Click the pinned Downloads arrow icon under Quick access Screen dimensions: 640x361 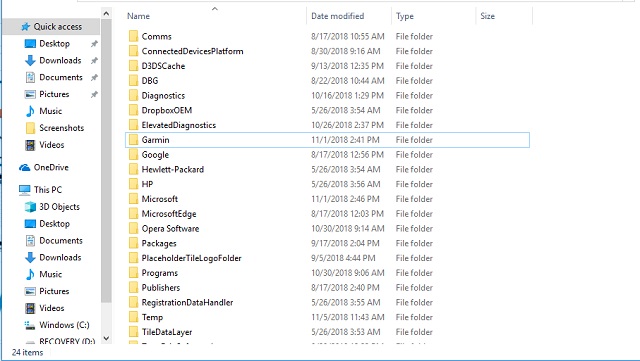pyautogui.click(x=30, y=60)
